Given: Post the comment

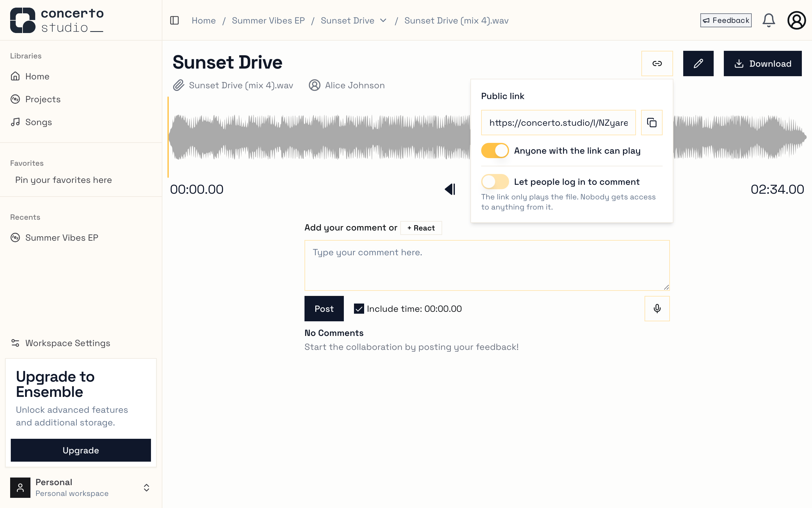Looking at the screenshot, I should pos(324,308).
